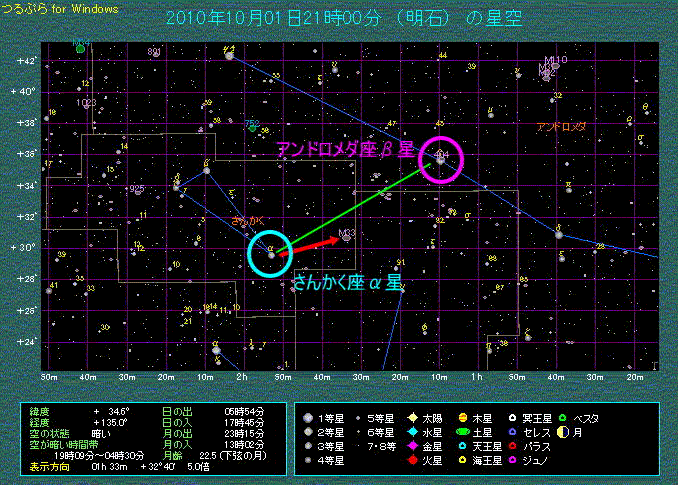Click the Moon (月) legend icon
This screenshot has height=485, width=678.
[x=563, y=431]
